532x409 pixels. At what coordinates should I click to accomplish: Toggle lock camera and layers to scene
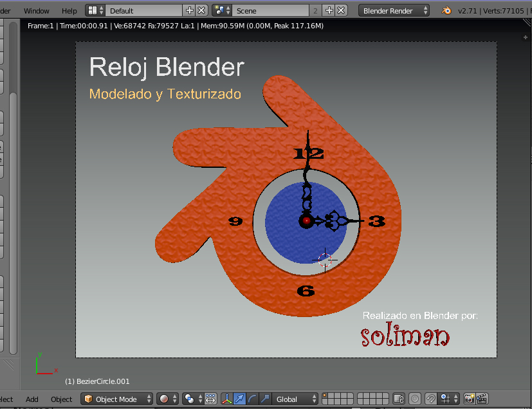(x=399, y=399)
